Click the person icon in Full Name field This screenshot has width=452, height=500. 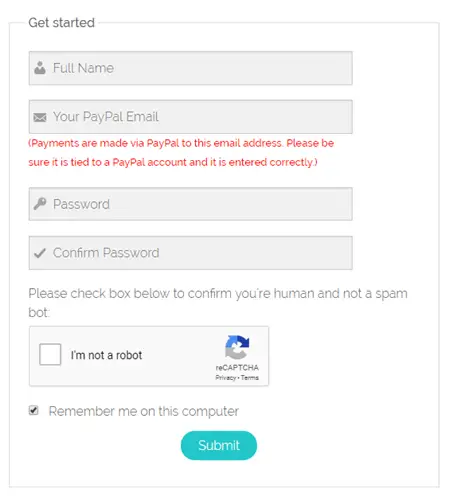pyautogui.click(x=40, y=68)
